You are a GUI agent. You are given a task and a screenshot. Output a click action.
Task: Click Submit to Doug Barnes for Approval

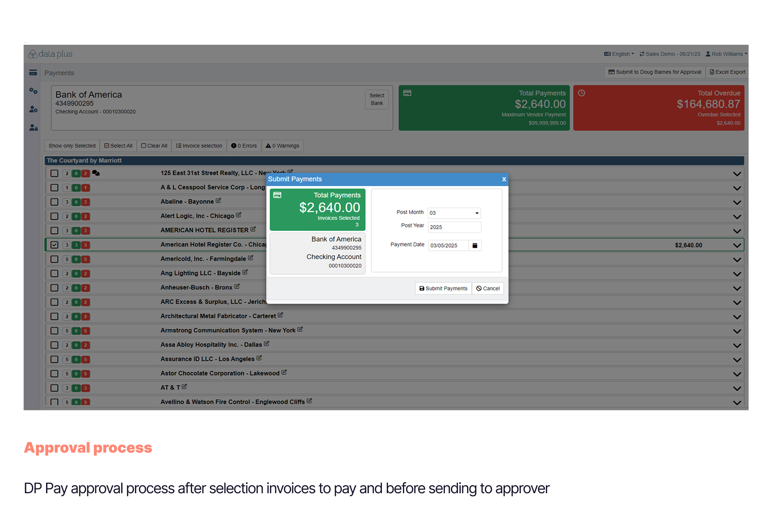tap(655, 72)
